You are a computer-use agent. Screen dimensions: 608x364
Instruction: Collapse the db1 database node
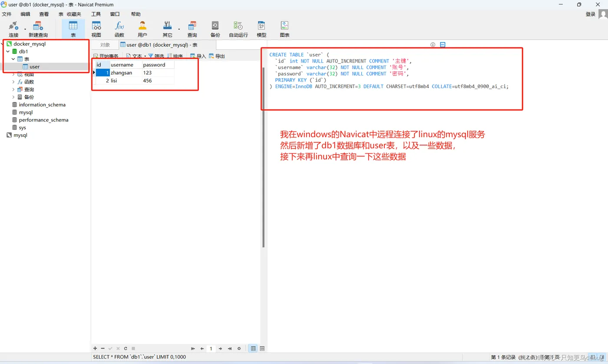click(x=8, y=51)
